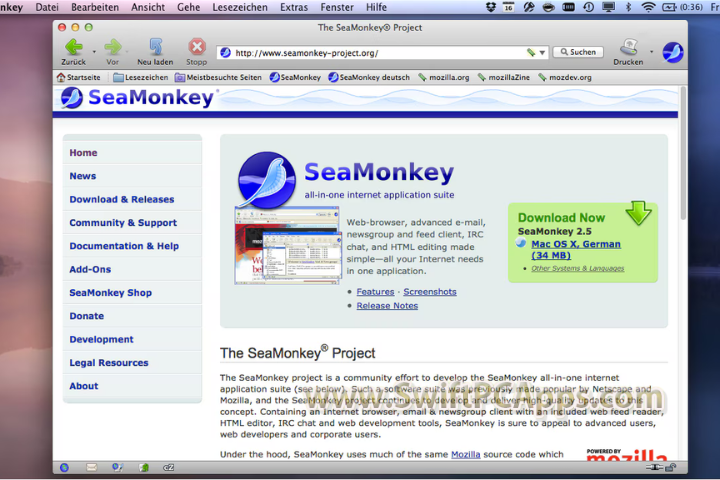Click the vertical page scrollbar thumb

tap(683, 154)
